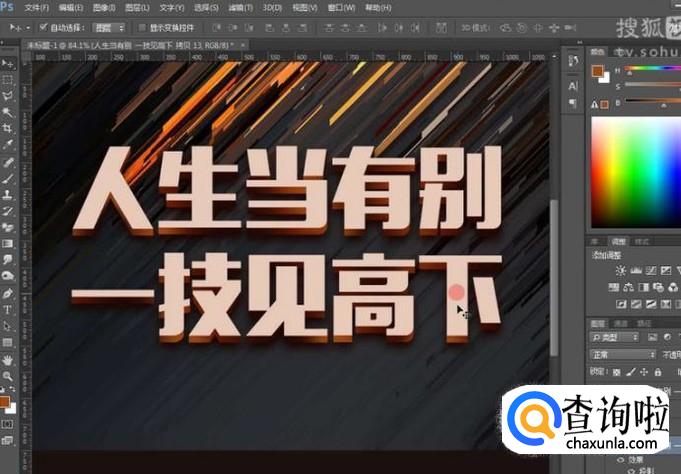681x474 pixels.
Task: Open the 文件(F) menu
Action: 37,8
